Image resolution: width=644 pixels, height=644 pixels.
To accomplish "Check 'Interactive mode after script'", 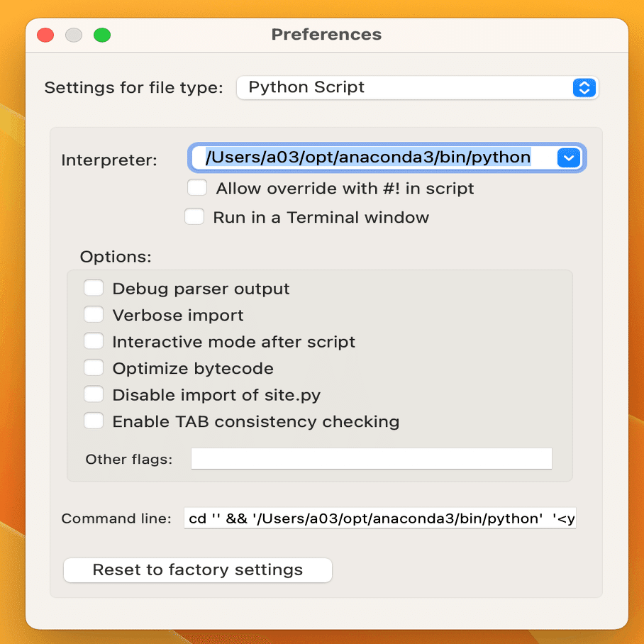I will pyautogui.click(x=94, y=340).
